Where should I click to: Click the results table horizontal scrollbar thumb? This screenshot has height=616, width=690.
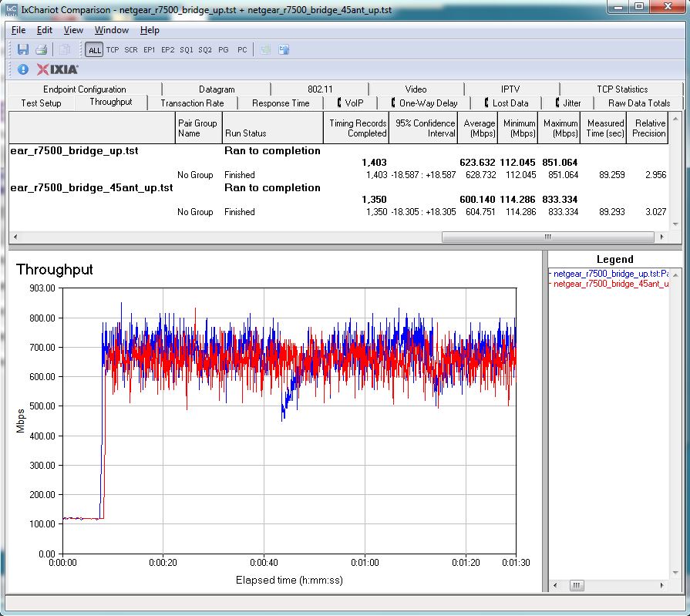click(548, 237)
